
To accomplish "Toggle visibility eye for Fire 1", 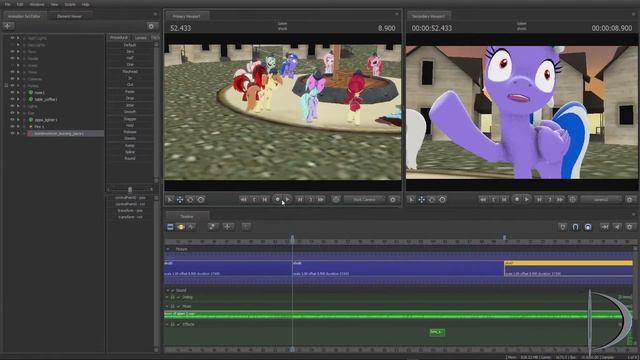I will 12,127.
